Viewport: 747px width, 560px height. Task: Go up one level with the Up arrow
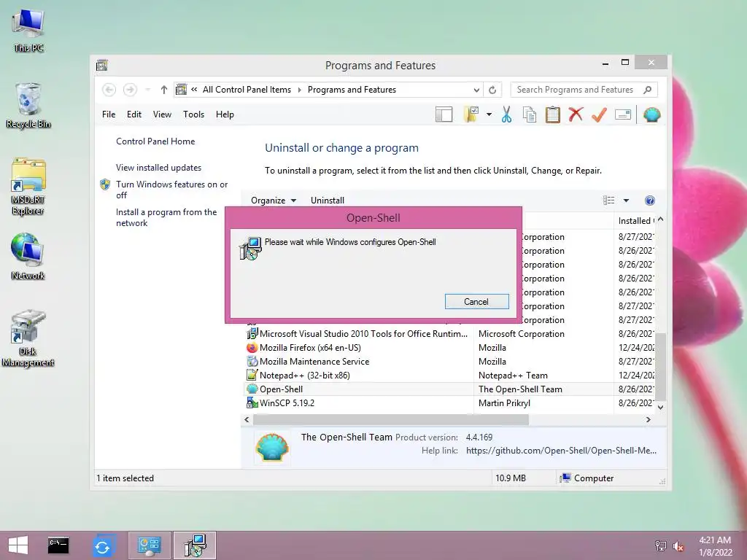(x=164, y=90)
